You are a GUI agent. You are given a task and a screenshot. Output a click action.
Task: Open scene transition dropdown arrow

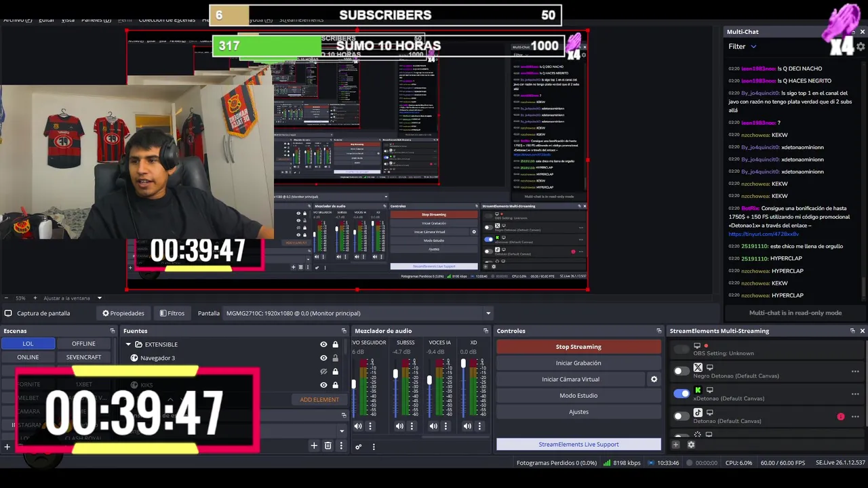pos(341,430)
